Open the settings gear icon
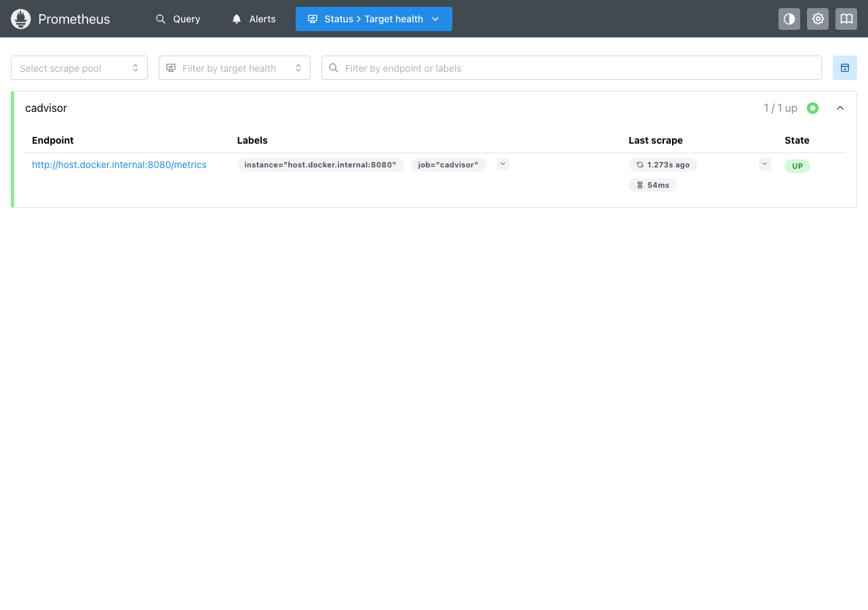The image size is (868, 610). (x=818, y=19)
